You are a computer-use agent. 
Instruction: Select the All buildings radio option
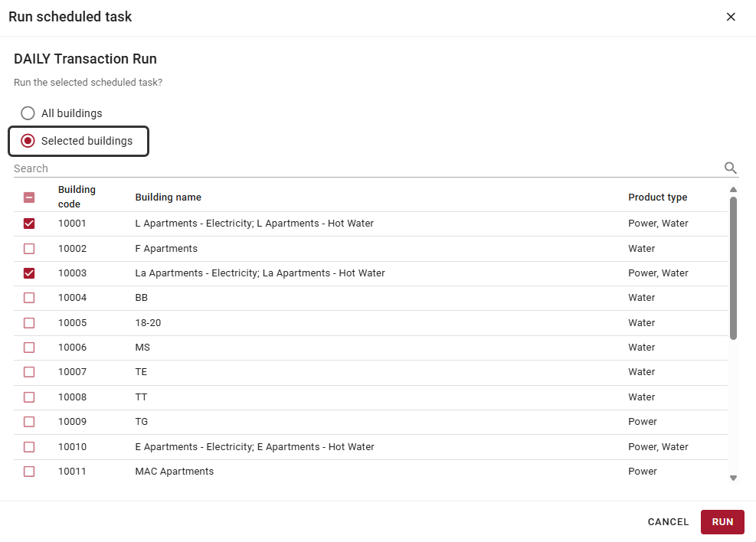click(28, 113)
